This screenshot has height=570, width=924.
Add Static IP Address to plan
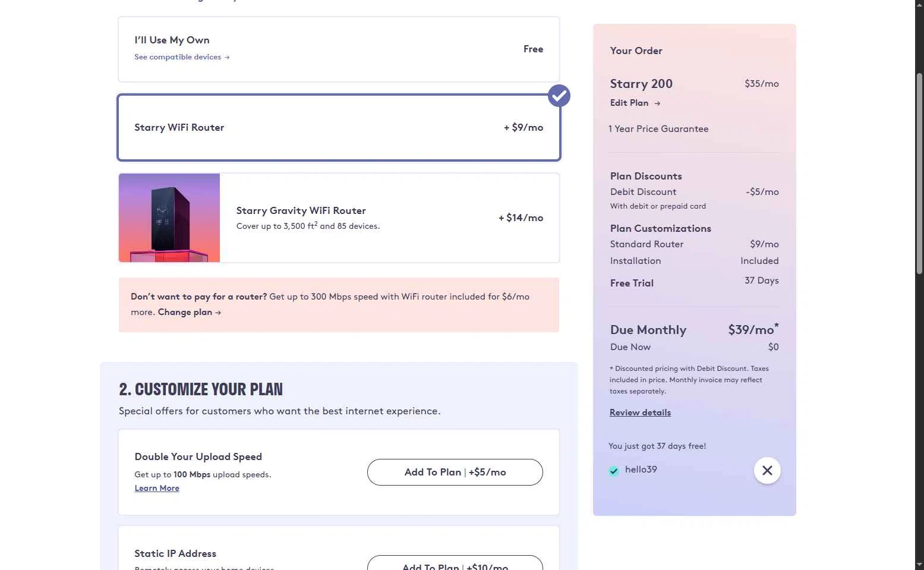[455, 563]
